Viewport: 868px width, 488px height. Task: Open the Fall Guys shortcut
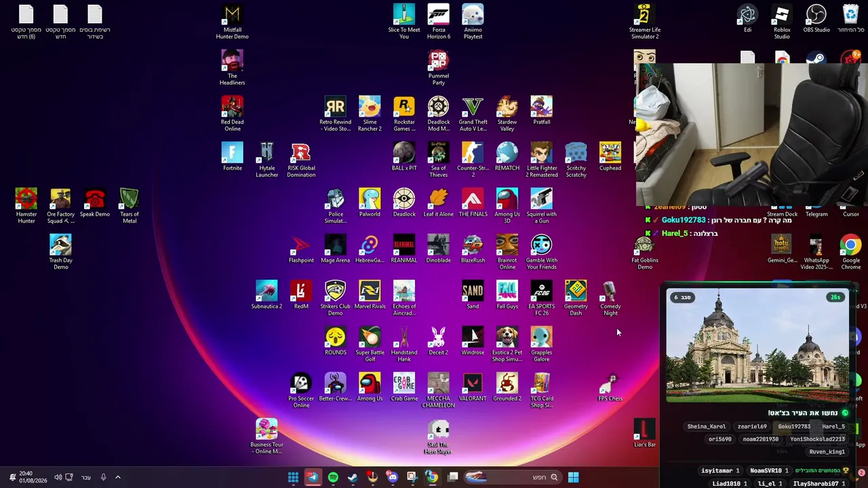click(507, 296)
